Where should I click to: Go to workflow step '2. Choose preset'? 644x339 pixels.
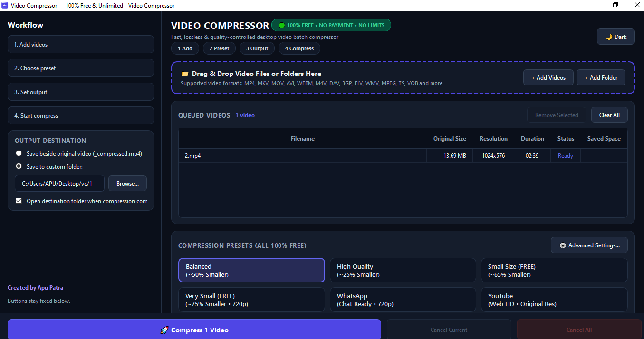(81, 68)
